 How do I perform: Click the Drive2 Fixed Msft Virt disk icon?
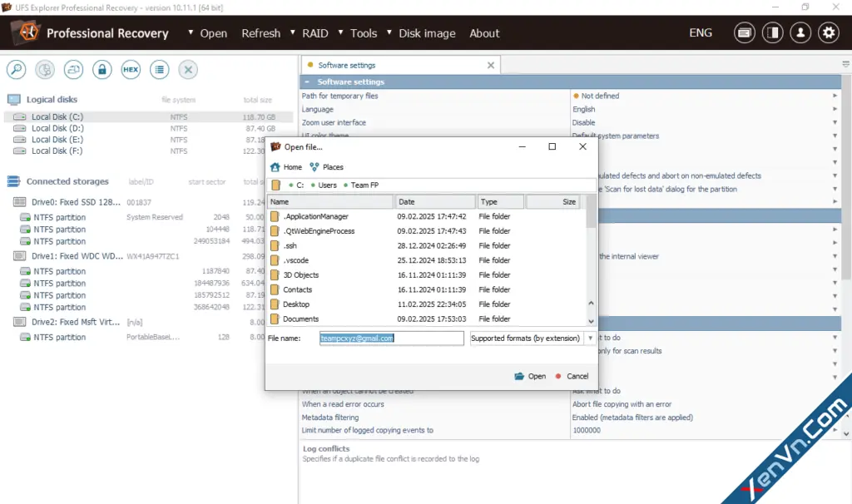[20, 322]
